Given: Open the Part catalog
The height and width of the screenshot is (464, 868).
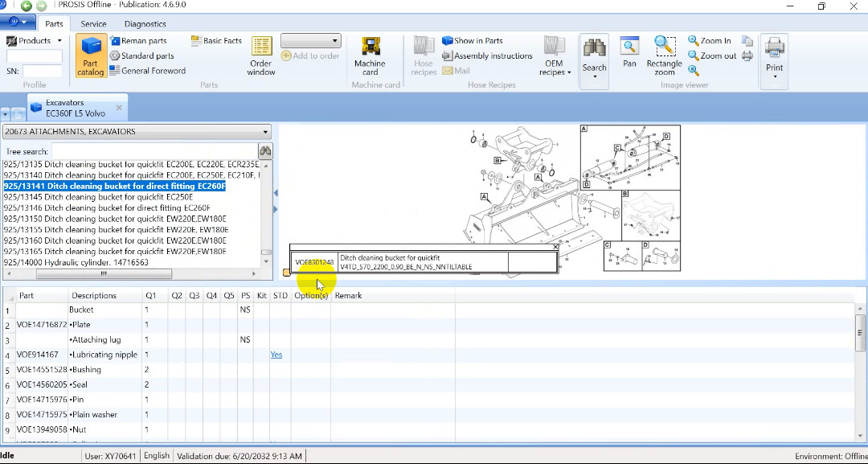Looking at the screenshot, I should pyautogui.click(x=91, y=56).
